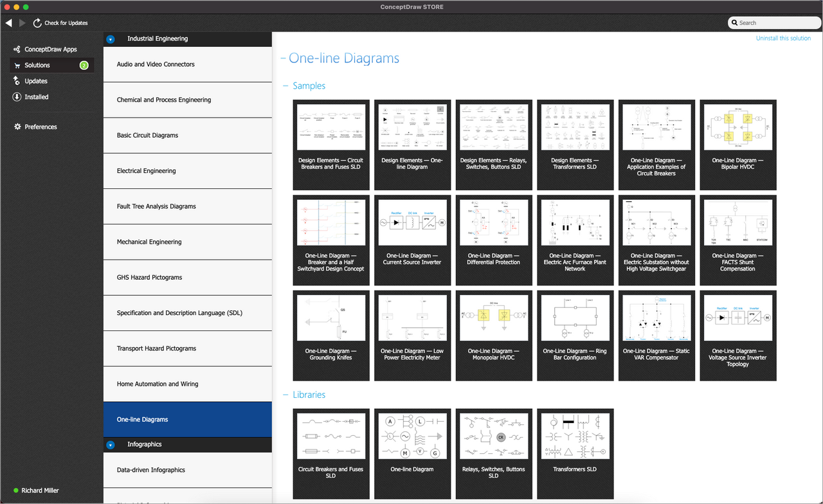823x504 pixels.
Task: Open Low Power Electricity Meter sample
Action: (x=412, y=336)
